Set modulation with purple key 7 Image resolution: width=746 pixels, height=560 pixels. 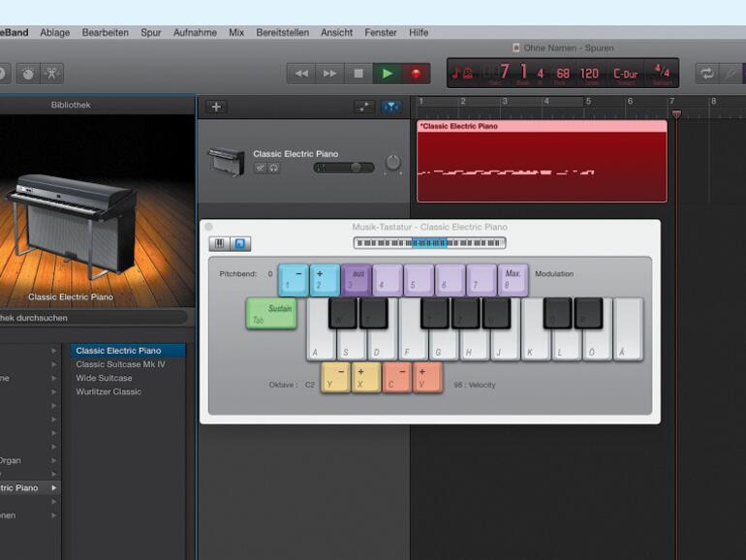[x=482, y=280]
